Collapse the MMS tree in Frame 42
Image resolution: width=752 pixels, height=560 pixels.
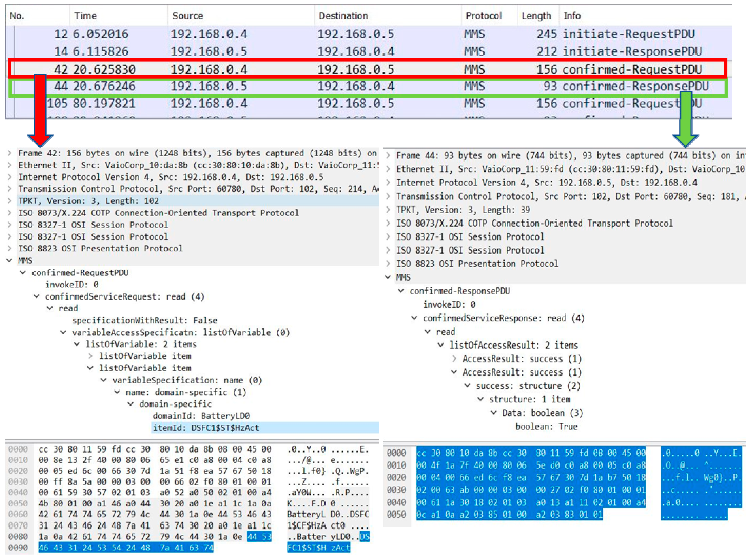pyautogui.click(x=10, y=260)
